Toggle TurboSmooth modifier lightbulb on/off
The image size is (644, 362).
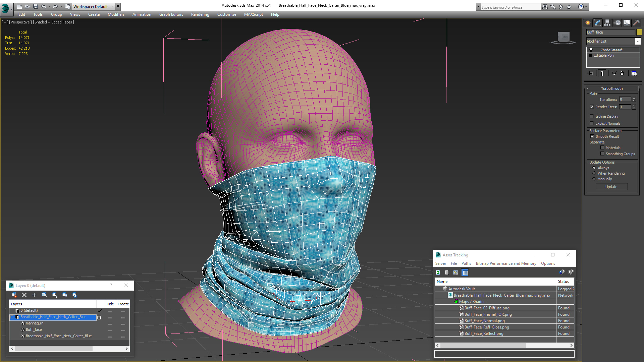tap(591, 50)
